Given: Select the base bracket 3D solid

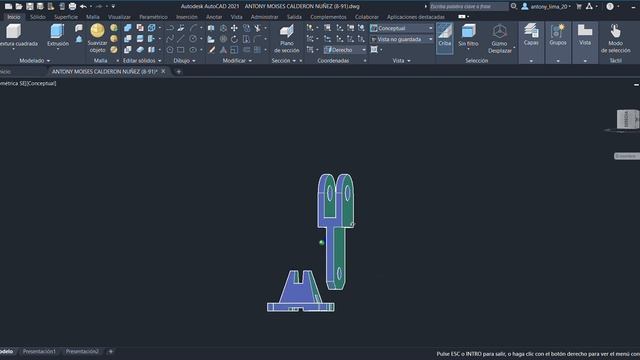Looking at the screenshot, I should pyautogui.click(x=300, y=291).
